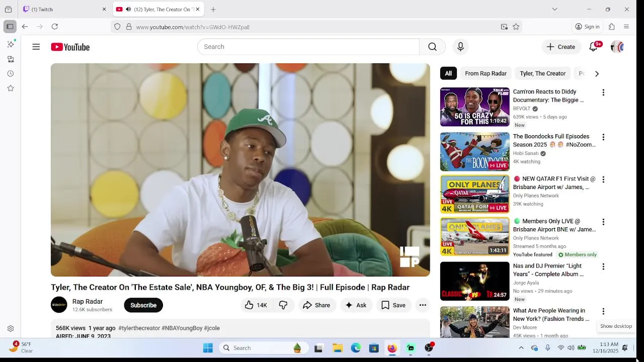Select From Rap Radar filter chip
Screen dimensions: 644x362
point(486,73)
